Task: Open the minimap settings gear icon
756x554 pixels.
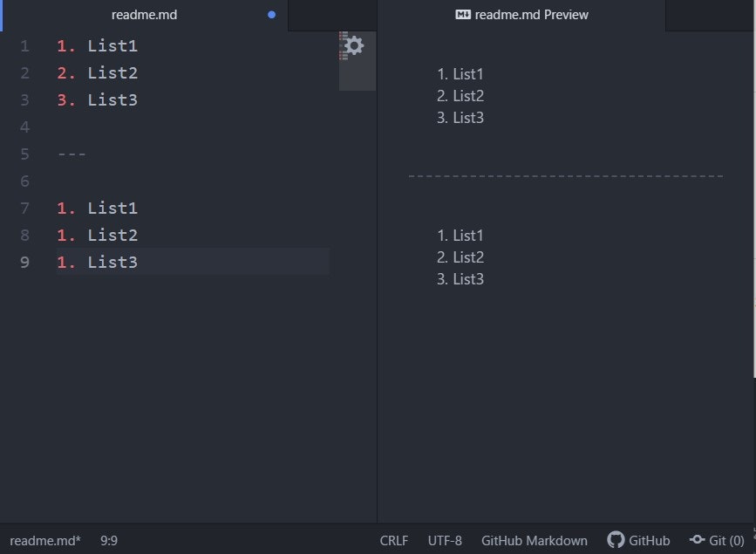Action: click(354, 45)
